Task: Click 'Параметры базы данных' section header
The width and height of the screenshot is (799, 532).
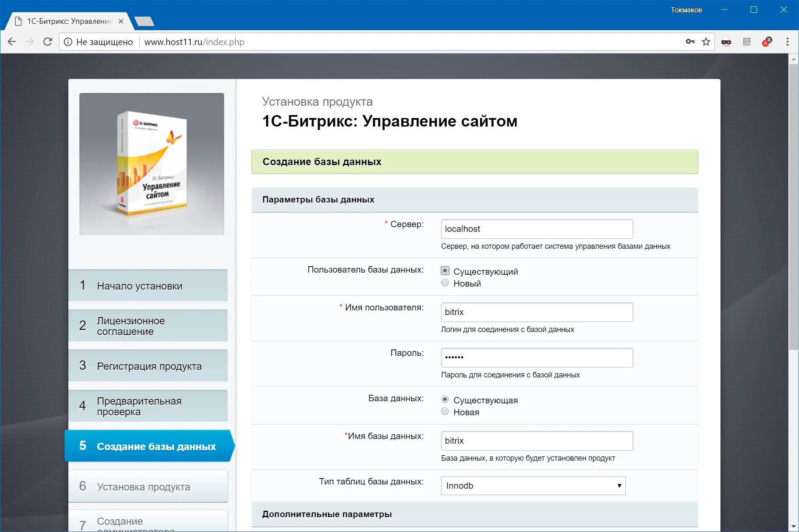Action: (x=475, y=200)
